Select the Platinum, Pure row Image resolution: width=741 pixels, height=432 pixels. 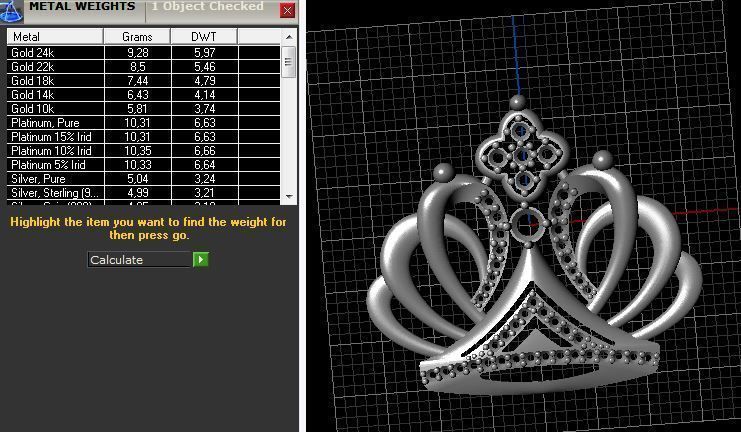pyautogui.click(x=144, y=123)
